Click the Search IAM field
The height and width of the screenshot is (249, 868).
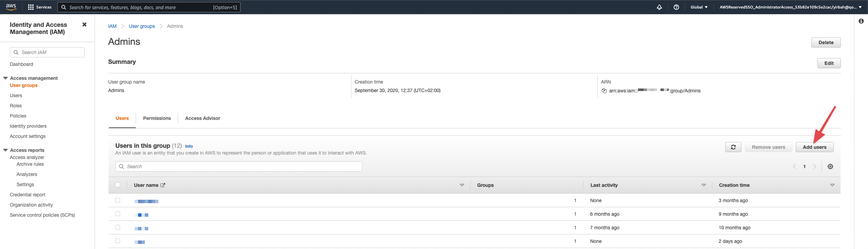pos(47,52)
